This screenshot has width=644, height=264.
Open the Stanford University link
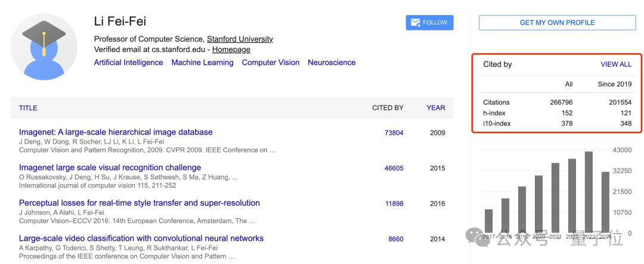pos(240,39)
